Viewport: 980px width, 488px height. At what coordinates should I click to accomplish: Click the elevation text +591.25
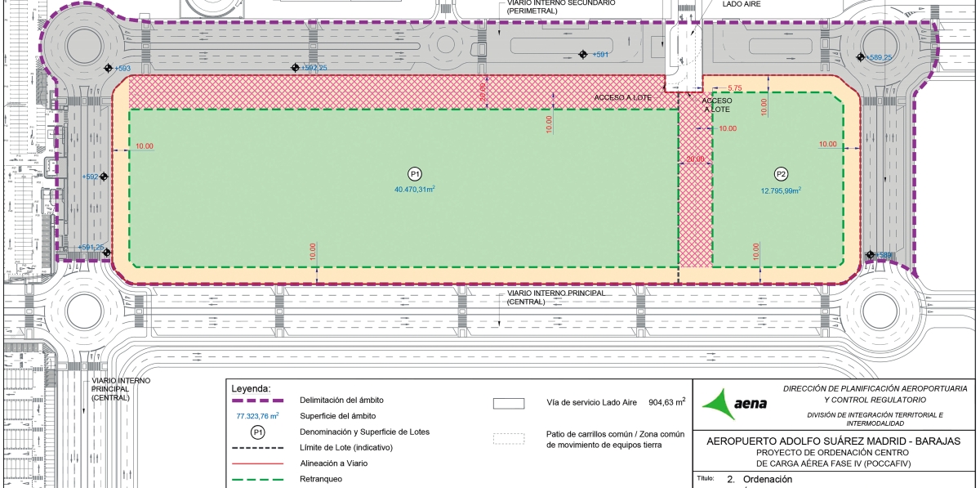91,248
